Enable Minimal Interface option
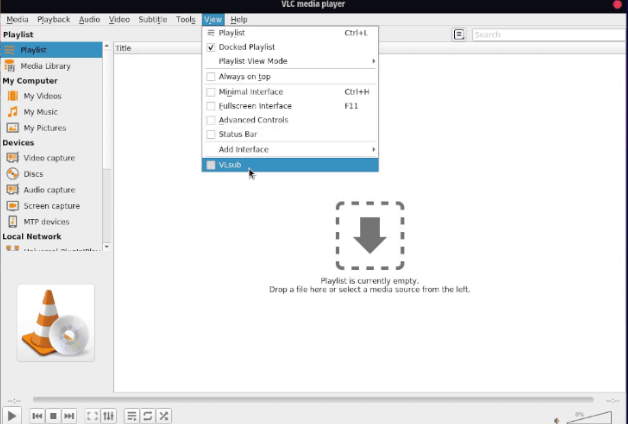Image resolution: width=628 pixels, height=424 pixels. click(x=290, y=92)
